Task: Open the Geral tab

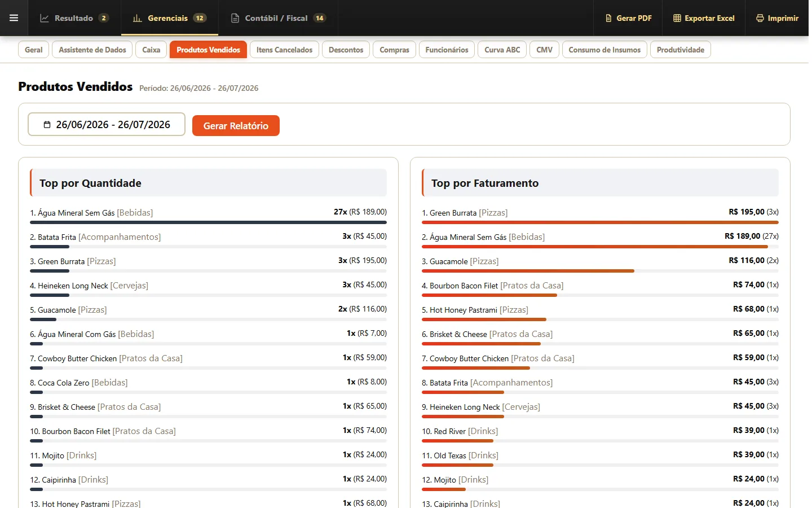Action: (34, 50)
